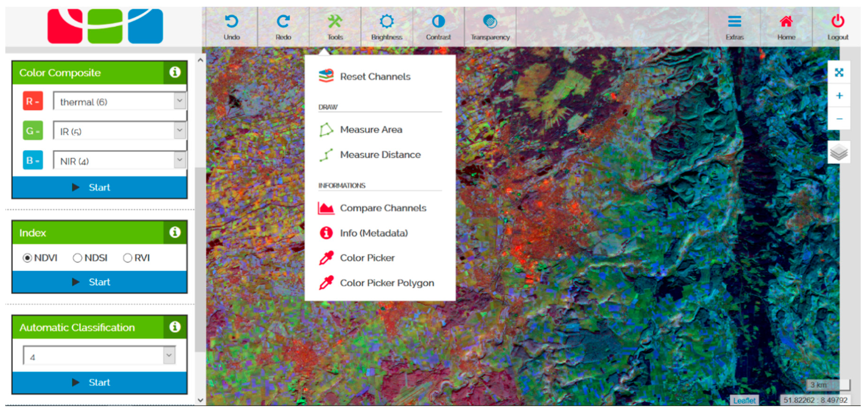Click the Undo toolbar icon
The width and height of the screenshot is (868, 410).
pyautogui.click(x=231, y=22)
